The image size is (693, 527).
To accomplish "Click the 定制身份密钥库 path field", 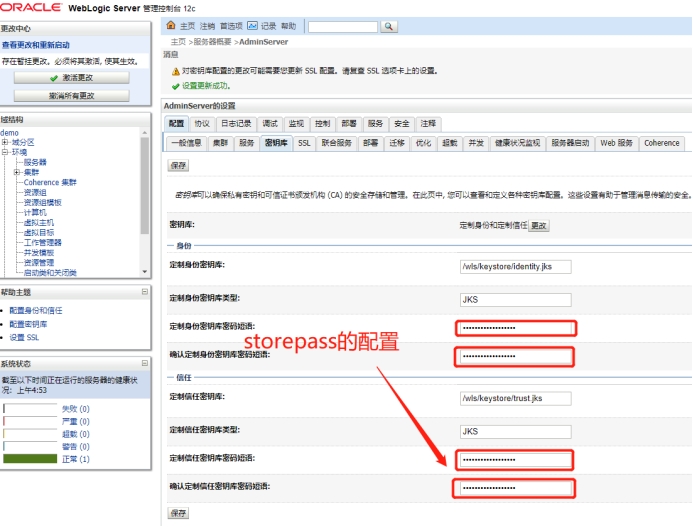I will (515, 267).
